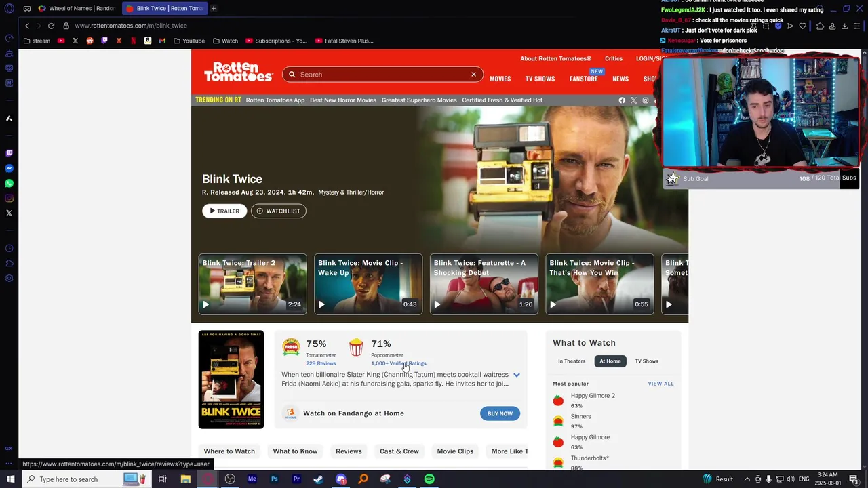Add Blink Twice to Watchlist
Screen dimensions: 868x488
[279, 211]
